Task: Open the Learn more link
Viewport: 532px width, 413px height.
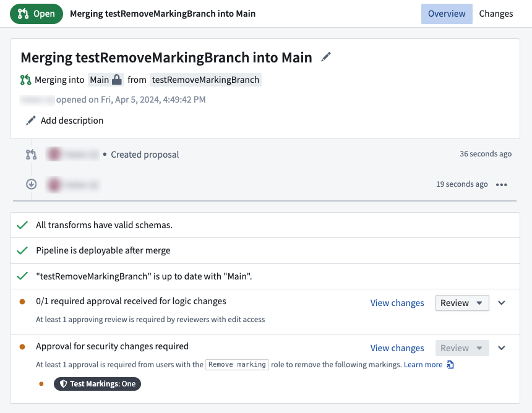Action: click(423, 365)
